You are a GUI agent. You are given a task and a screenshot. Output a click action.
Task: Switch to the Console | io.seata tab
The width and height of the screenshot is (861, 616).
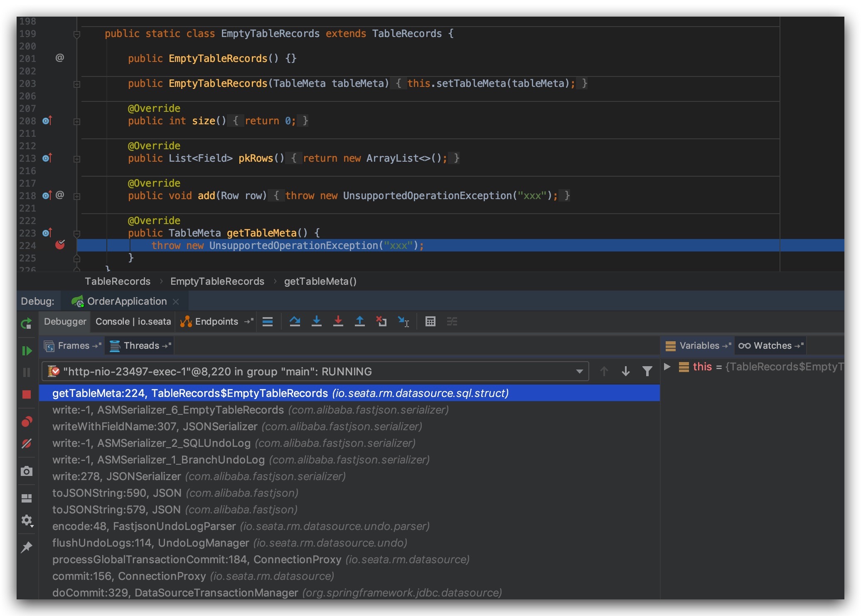[133, 321]
